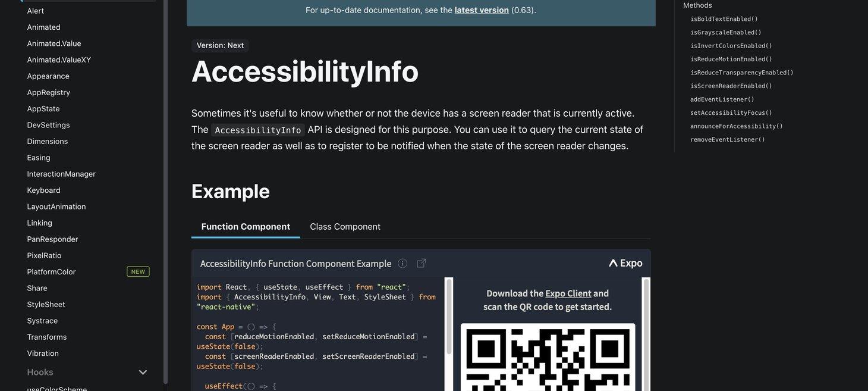Navigate to Dimensions page

click(x=48, y=141)
